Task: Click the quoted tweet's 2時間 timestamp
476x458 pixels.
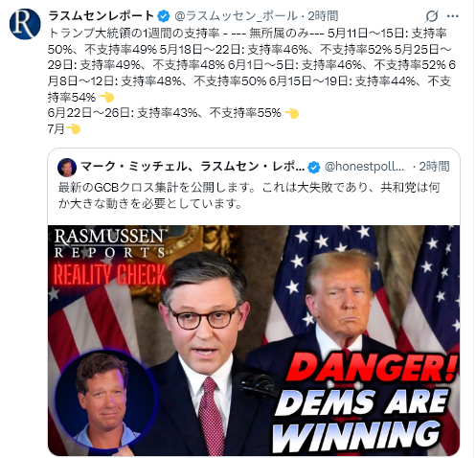Action: click(x=434, y=167)
